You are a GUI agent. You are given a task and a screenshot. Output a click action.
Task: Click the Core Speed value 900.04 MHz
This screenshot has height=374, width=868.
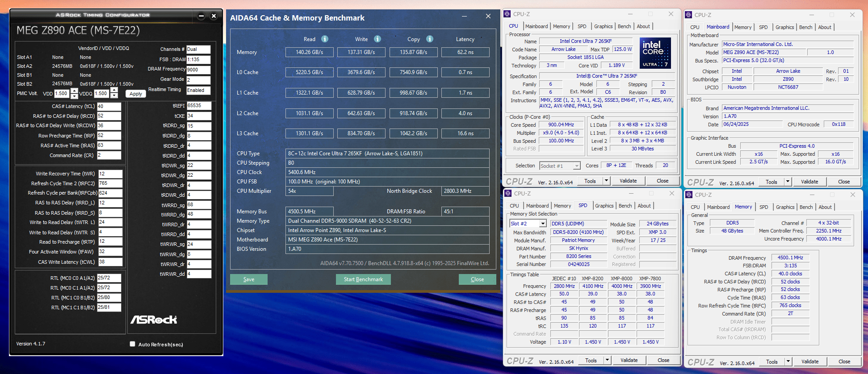pos(561,125)
